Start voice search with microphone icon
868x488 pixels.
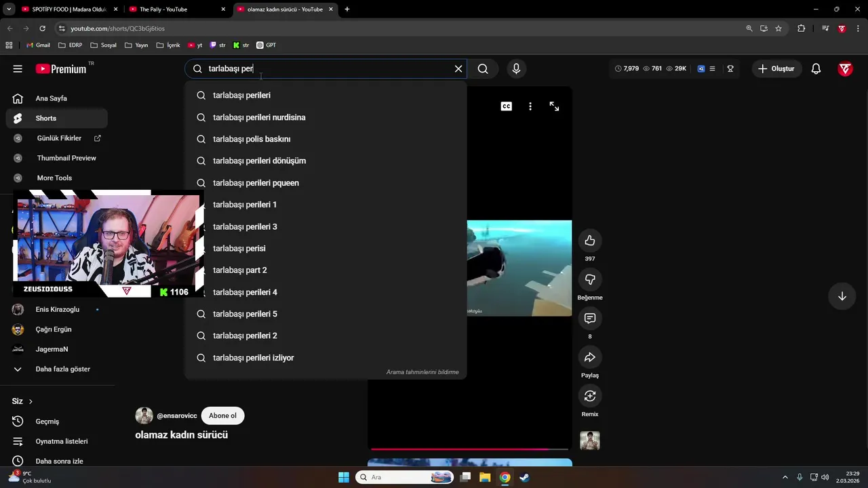[x=516, y=68]
